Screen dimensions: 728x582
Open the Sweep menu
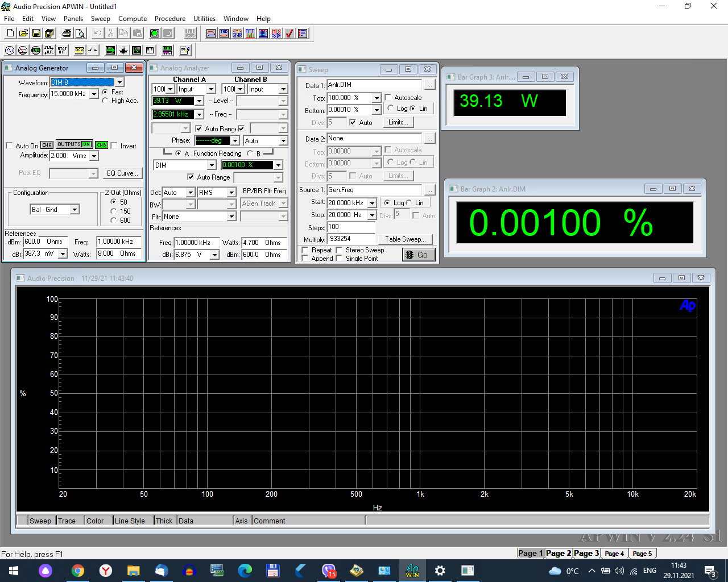pos(101,19)
